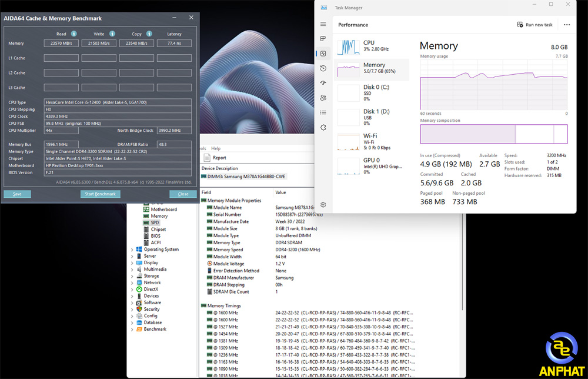Open the Help menu in AIDA64
Screen dimensions: 588x379
point(216,148)
